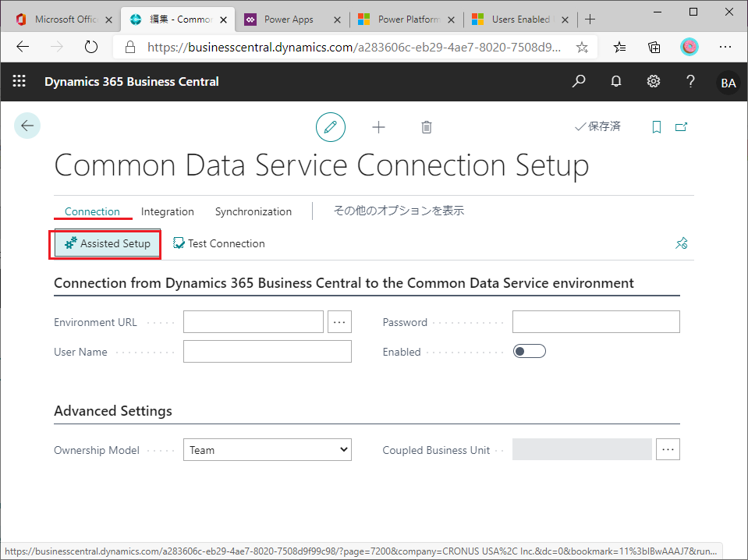The width and height of the screenshot is (748, 560).
Task: Open the Ownership Model dropdown
Action: click(x=268, y=450)
